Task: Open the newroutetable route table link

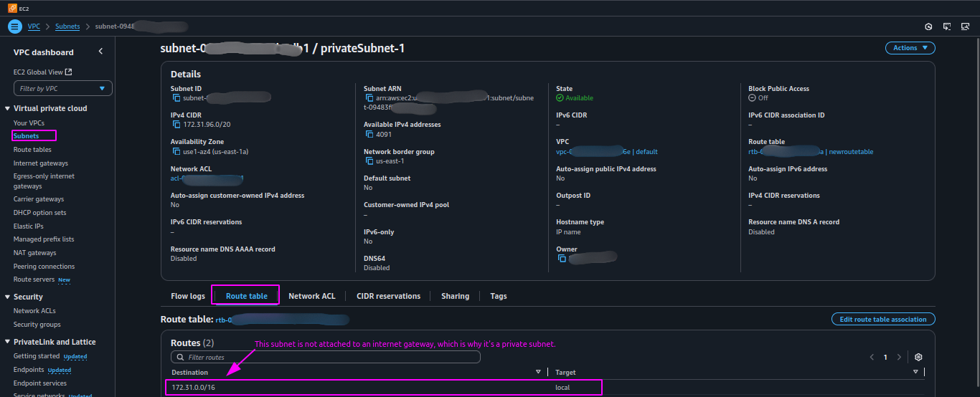Action: coord(811,151)
